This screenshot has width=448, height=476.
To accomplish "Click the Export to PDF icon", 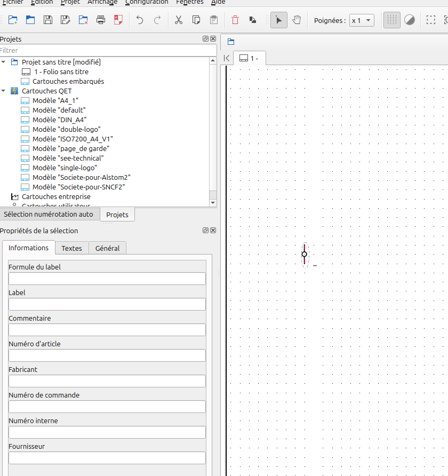I will 118,20.
